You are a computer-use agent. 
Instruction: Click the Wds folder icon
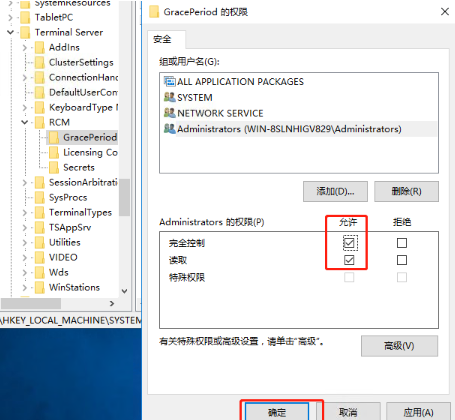tap(40, 272)
